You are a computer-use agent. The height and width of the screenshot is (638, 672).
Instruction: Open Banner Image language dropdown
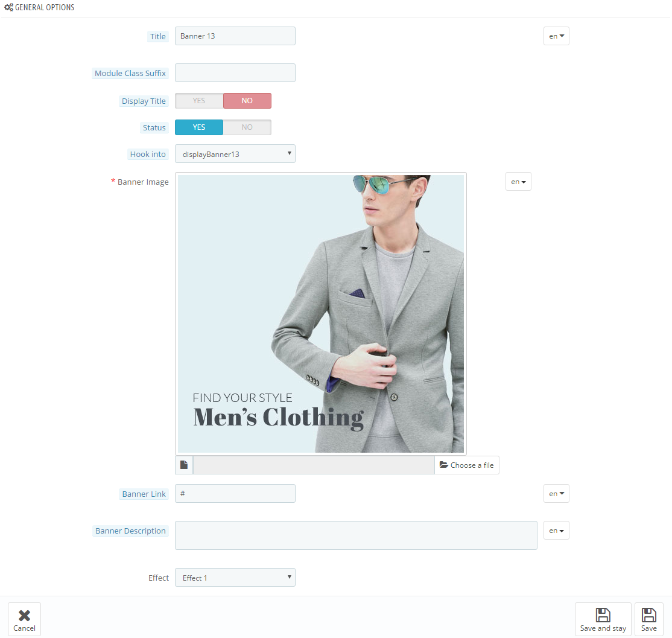click(x=518, y=182)
